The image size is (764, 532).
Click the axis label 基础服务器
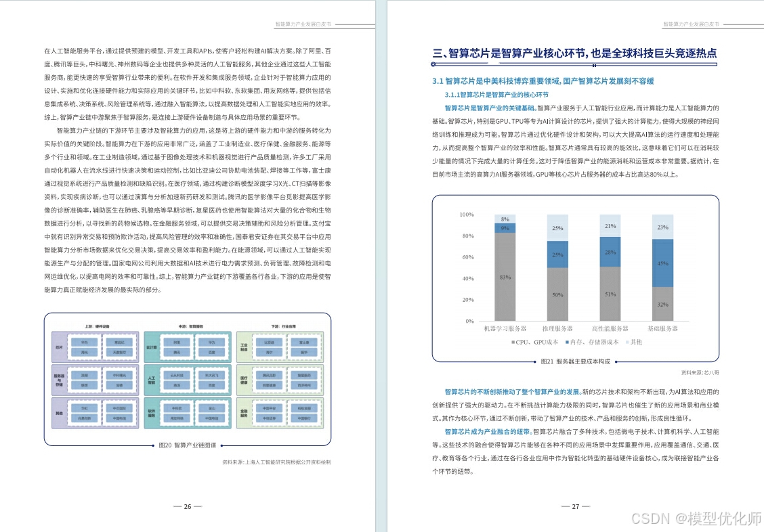point(662,328)
